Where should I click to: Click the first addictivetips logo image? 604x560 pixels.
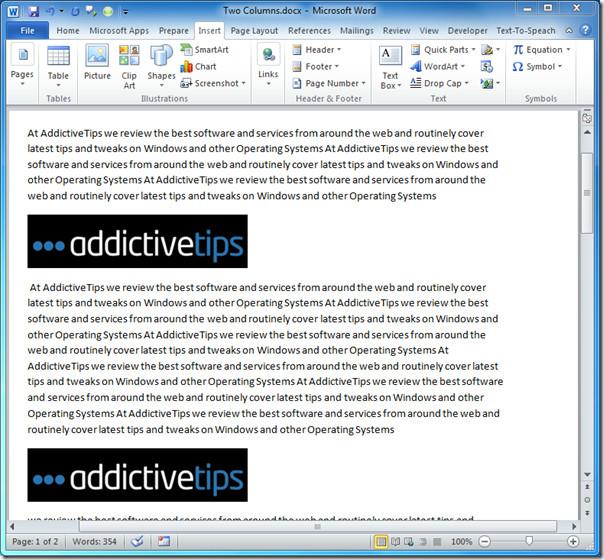(x=137, y=241)
